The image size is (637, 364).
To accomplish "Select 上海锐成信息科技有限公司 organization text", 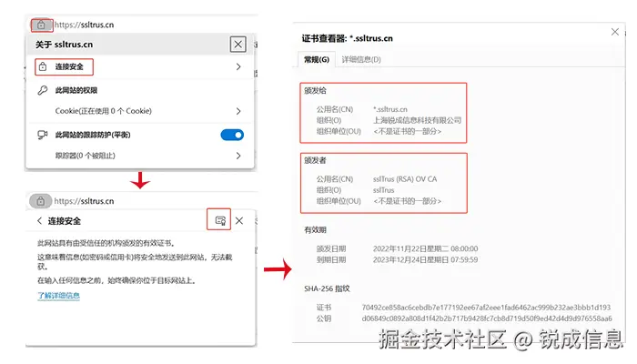I will (417, 120).
